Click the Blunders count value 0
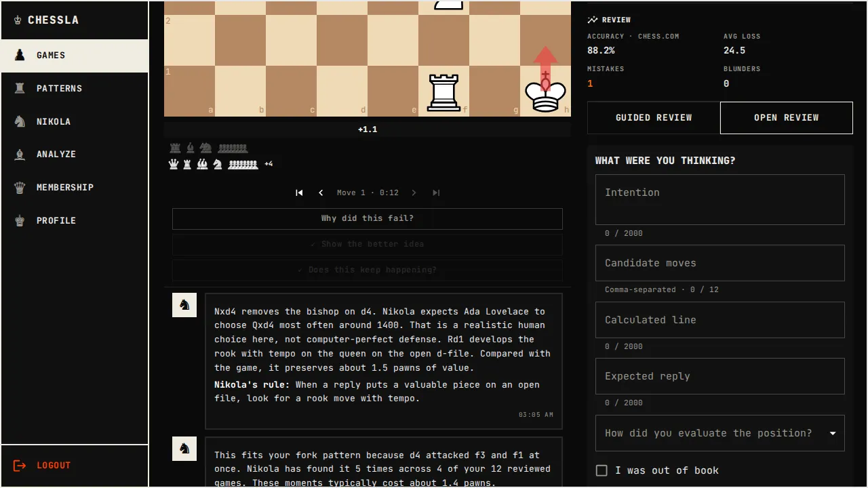 pyautogui.click(x=726, y=83)
